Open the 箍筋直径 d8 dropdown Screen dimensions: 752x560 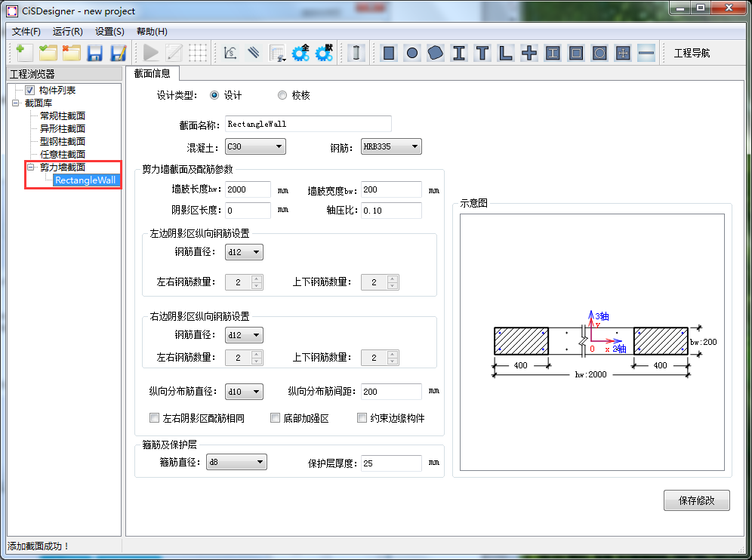(x=236, y=462)
